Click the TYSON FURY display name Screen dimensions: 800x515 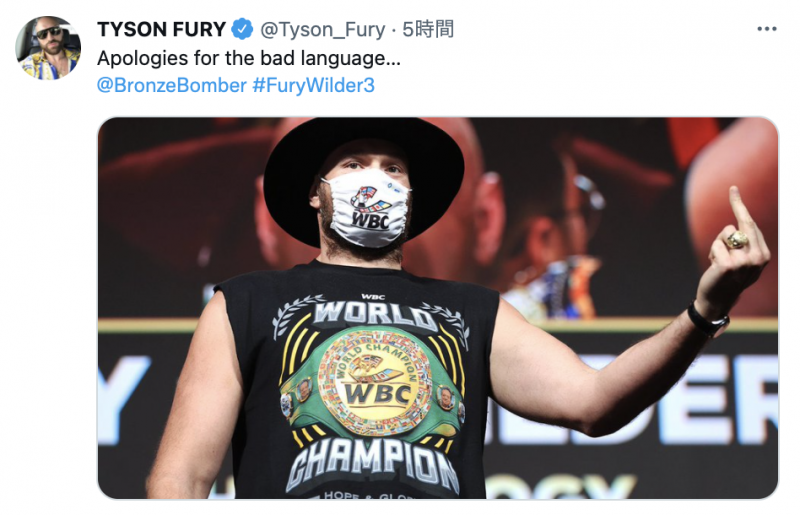pos(161,30)
